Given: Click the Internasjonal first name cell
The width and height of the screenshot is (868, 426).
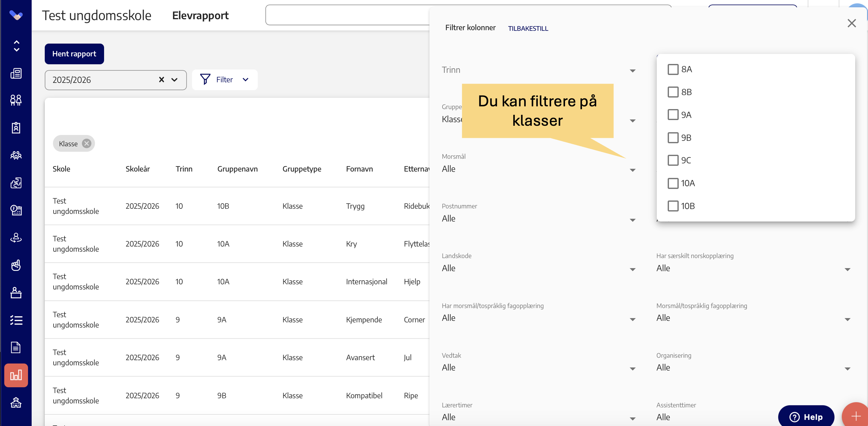Looking at the screenshot, I should pos(366,282).
